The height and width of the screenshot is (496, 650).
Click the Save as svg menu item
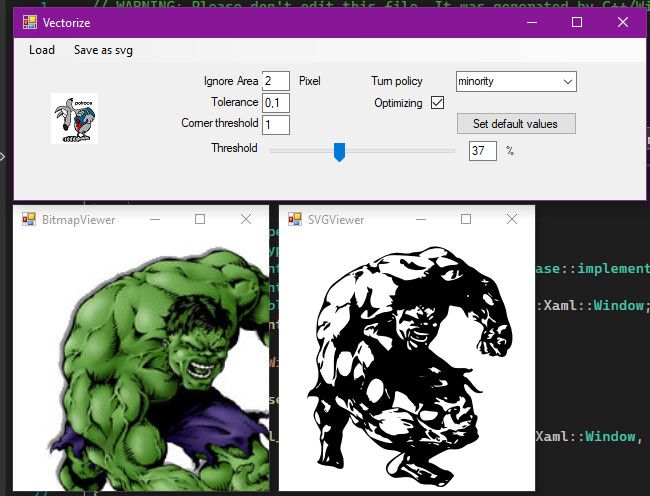tap(103, 50)
